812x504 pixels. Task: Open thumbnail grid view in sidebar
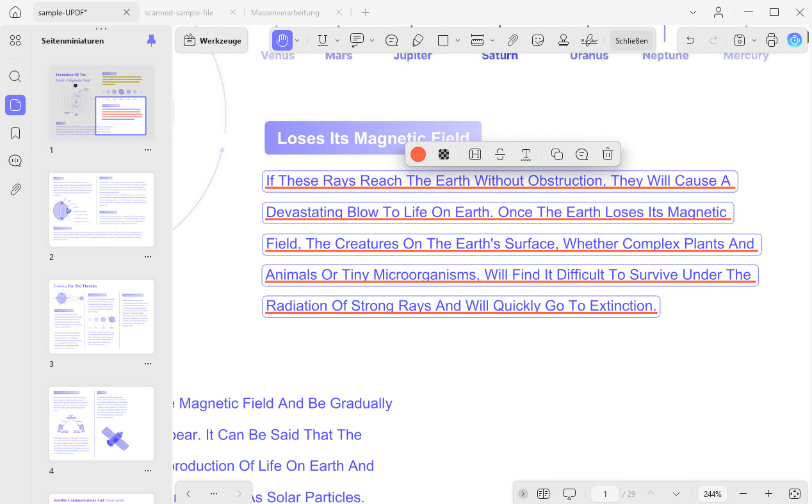pos(15,40)
